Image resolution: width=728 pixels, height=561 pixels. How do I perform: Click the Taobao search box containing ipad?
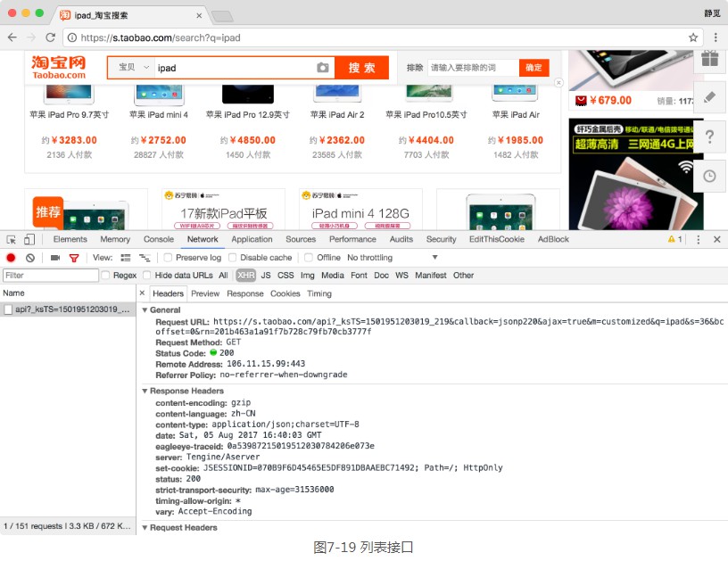tap(235, 68)
